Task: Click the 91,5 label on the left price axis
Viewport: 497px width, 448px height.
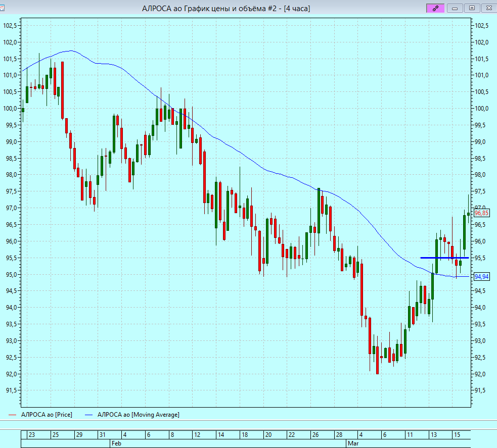Action: pos(12,390)
